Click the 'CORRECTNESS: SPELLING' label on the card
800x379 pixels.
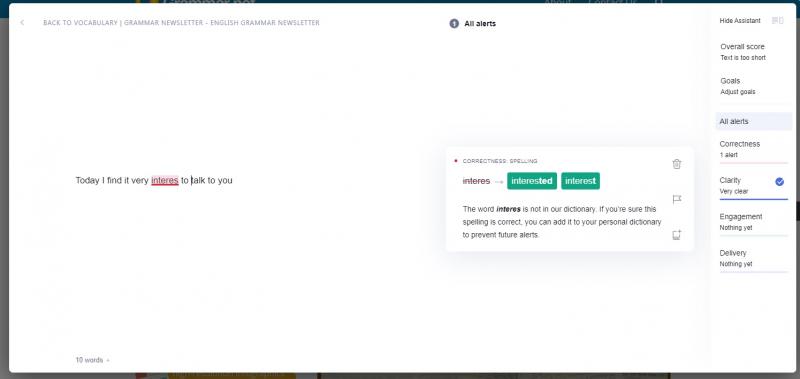click(500, 161)
